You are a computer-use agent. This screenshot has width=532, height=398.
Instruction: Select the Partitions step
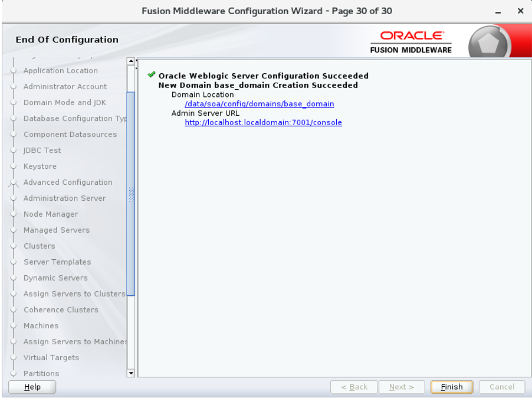coord(41,374)
